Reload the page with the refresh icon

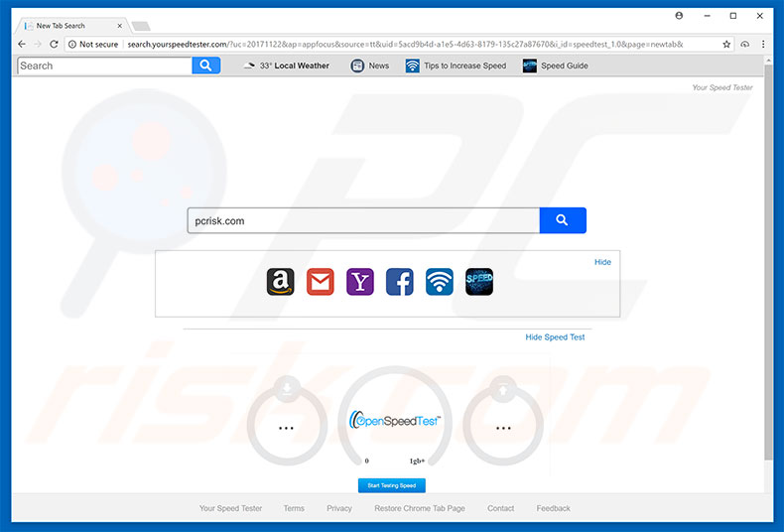[54, 44]
